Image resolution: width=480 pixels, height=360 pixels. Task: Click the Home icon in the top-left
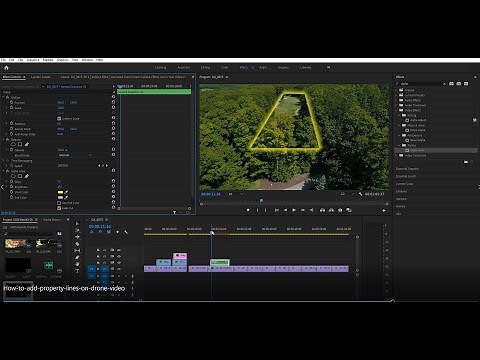pyautogui.click(x=6, y=68)
